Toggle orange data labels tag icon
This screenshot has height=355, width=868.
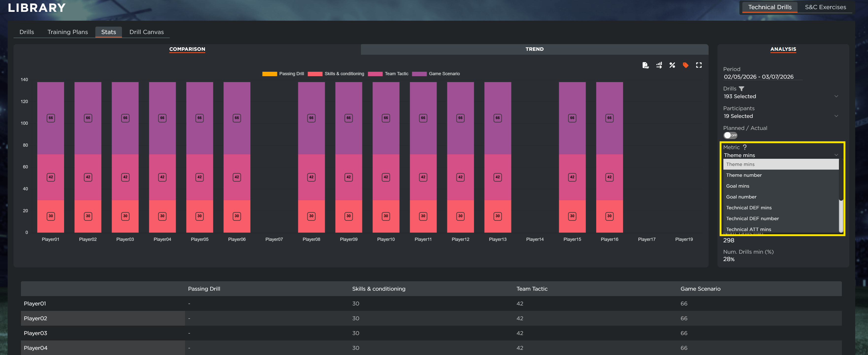(x=685, y=65)
